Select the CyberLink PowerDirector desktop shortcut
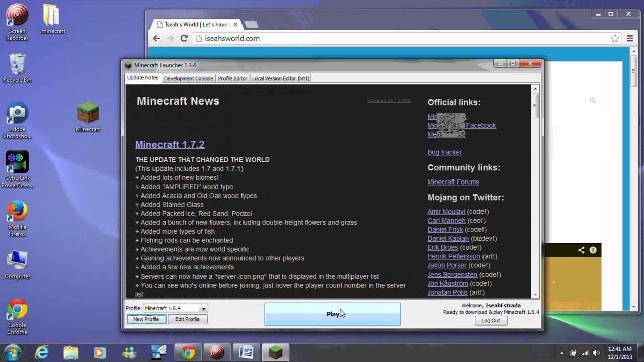This screenshot has width=644, height=362. (x=17, y=170)
